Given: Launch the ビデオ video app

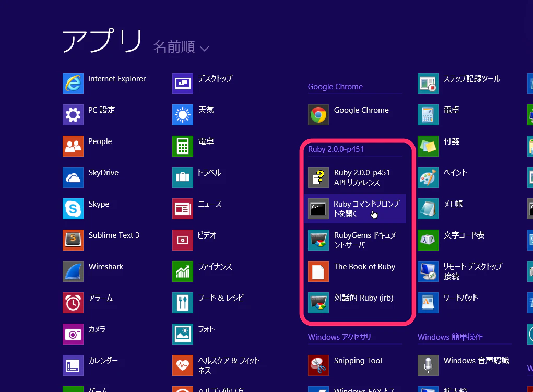Looking at the screenshot, I should [194, 240].
